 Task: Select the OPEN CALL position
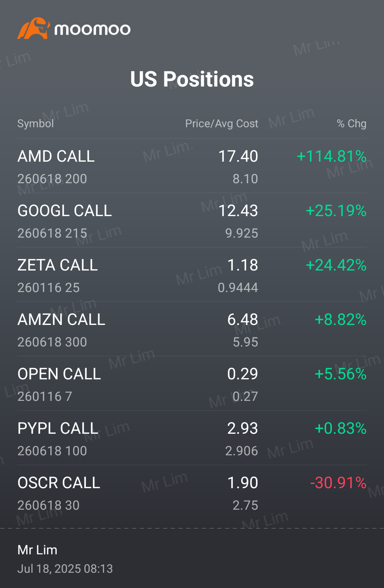click(x=192, y=384)
